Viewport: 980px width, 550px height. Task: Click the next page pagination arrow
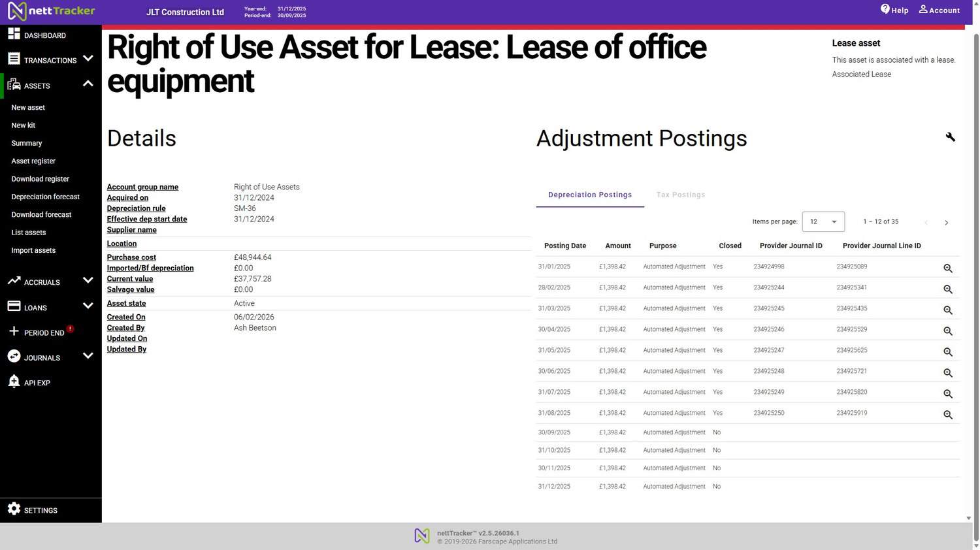pyautogui.click(x=946, y=222)
